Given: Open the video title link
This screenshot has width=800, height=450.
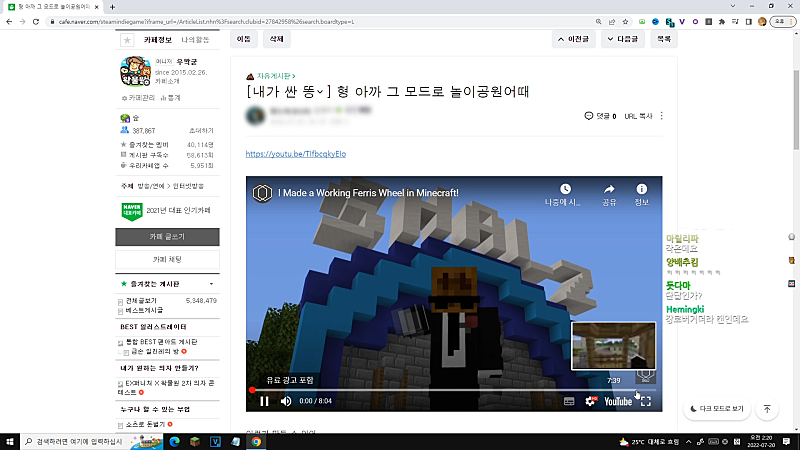Looking at the screenshot, I should 368,193.
